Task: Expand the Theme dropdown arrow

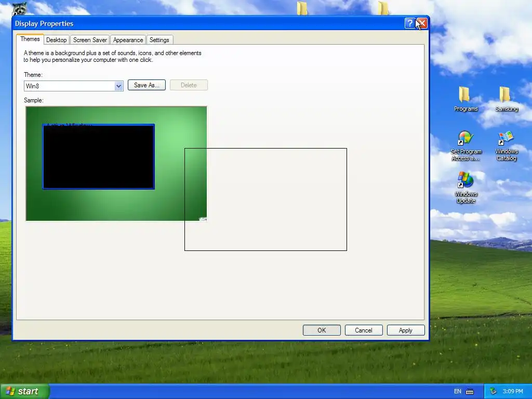Action: coord(118,86)
